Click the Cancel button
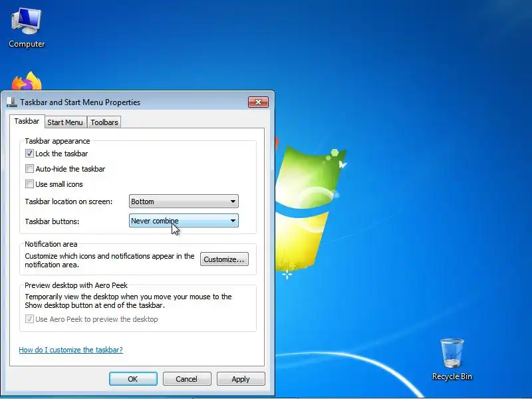The height and width of the screenshot is (399, 532). (187, 378)
